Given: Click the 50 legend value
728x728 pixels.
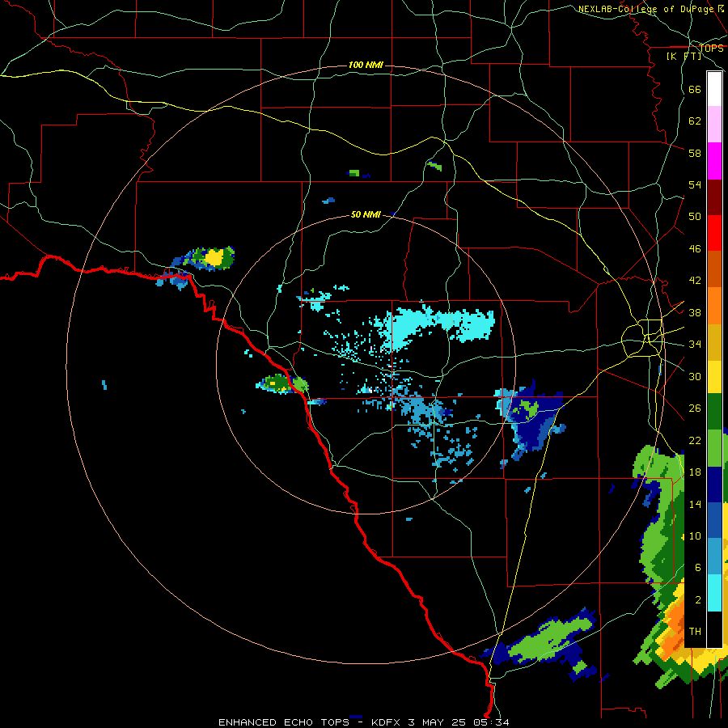Looking at the screenshot, I should pyautogui.click(x=695, y=217).
